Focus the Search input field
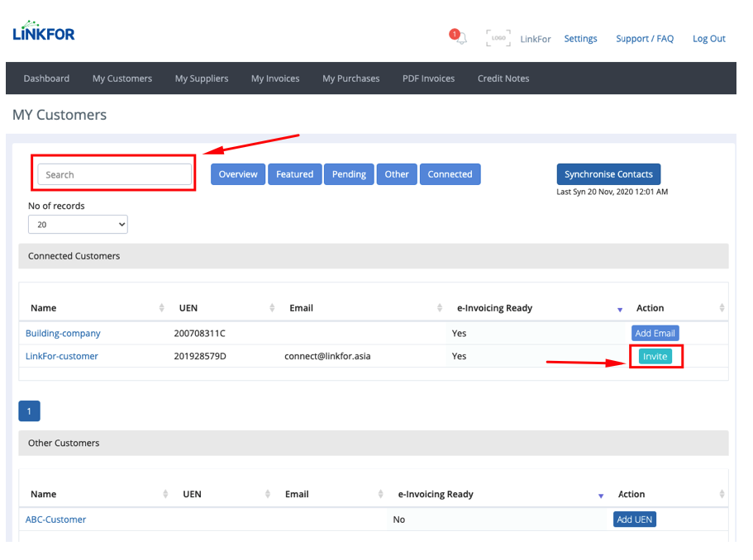This screenshot has width=753, height=560. coord(115,174)
